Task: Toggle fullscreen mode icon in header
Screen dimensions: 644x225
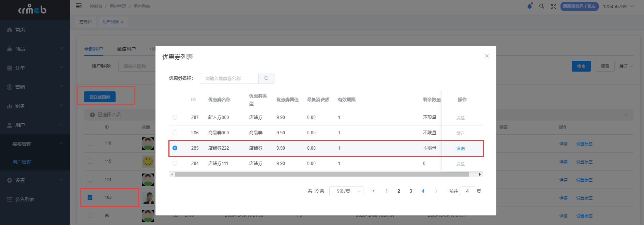Action: 554,6
